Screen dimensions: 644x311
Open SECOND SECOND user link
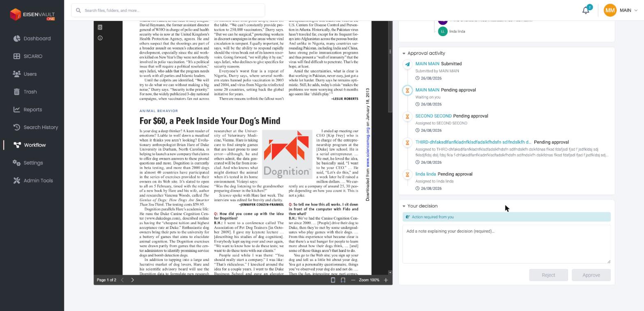tap(433, 116)
